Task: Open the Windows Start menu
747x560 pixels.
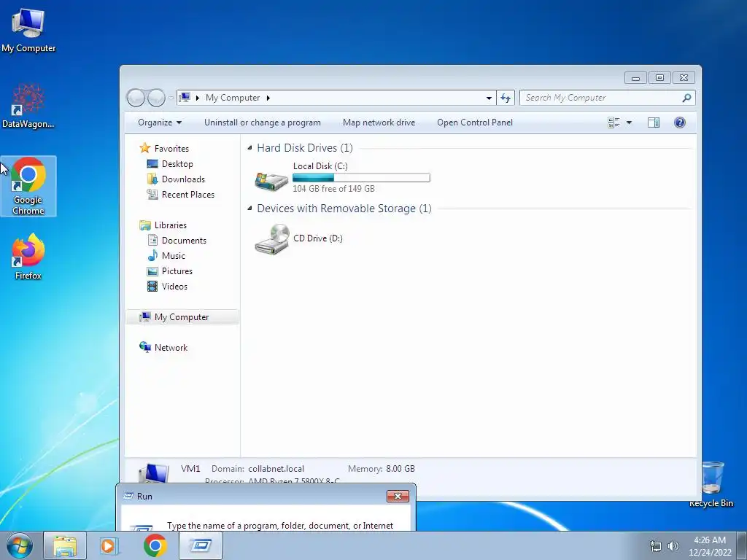Action: [20, 545]
